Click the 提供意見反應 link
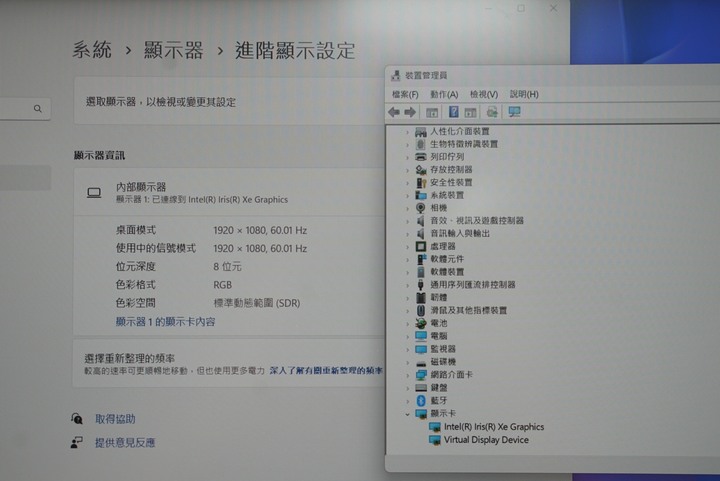This screenshot has height=481, width=720. (125, 443)
